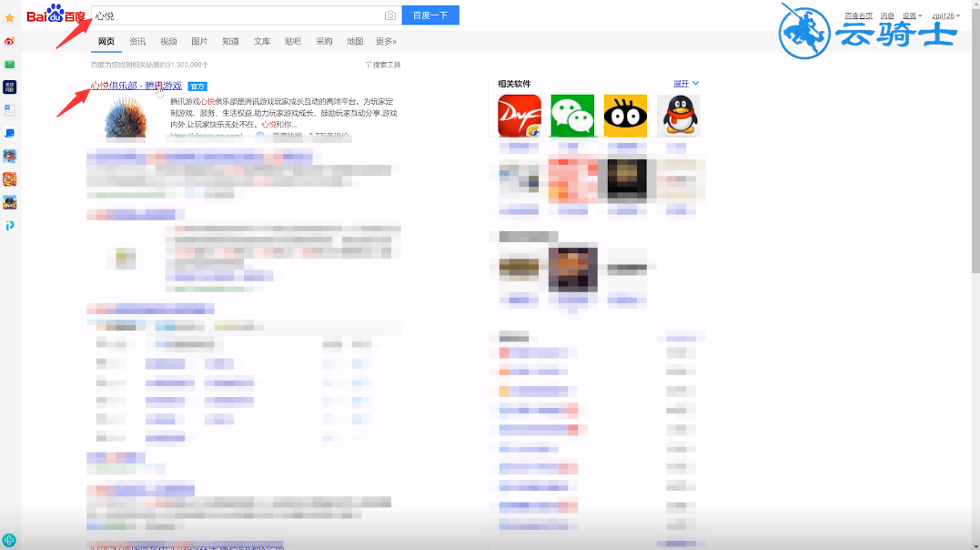Open the yellow big-eyes app icon
980x550 pixels.
tap(626, 116)
